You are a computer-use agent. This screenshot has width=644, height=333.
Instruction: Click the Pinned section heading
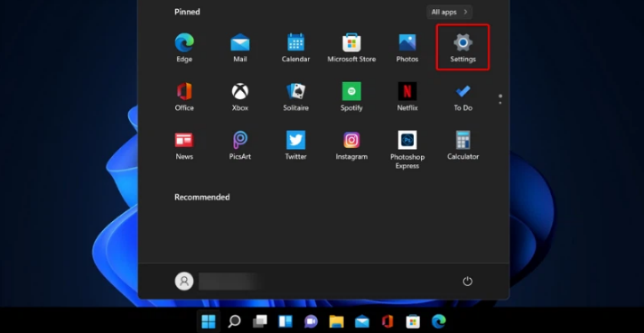(187, 12)
